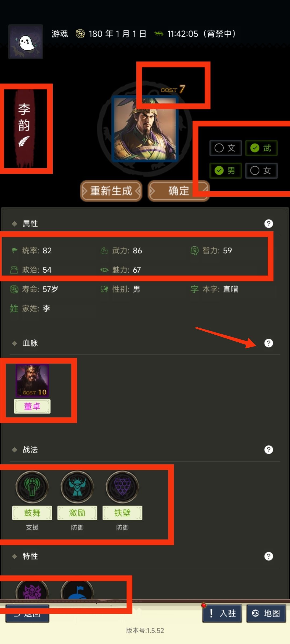Open the 董卓 bloodline portrait

(32, 380)
